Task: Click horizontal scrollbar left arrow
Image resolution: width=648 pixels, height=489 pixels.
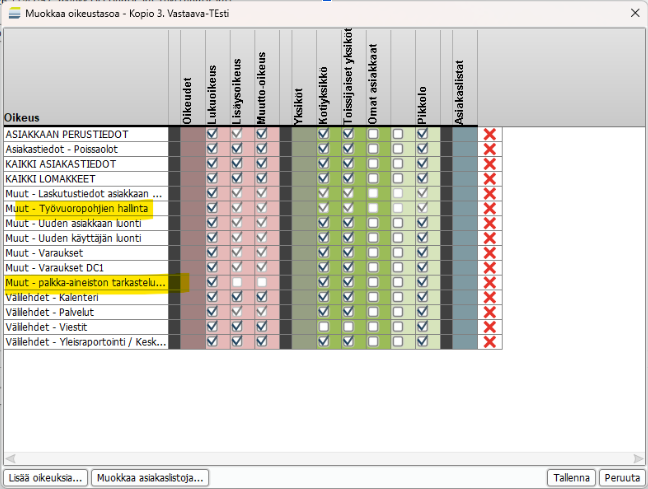Action: click(x=10, y=458)
